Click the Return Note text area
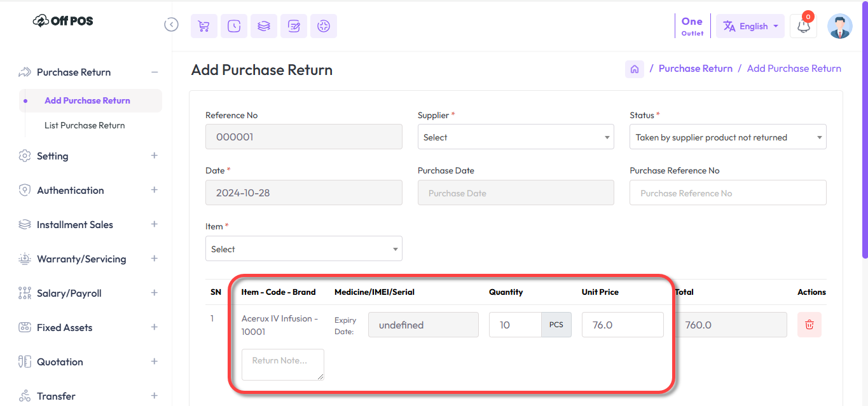868x406 pixels. [x=282, y=365]
